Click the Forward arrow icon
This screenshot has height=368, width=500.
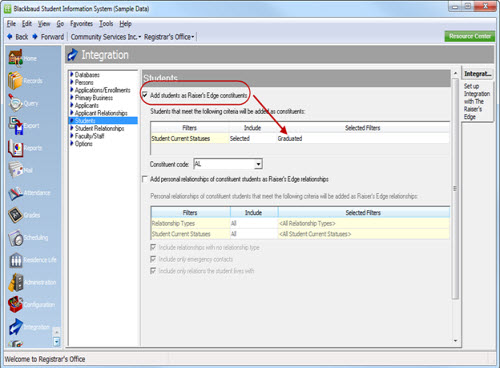[35, 37]
